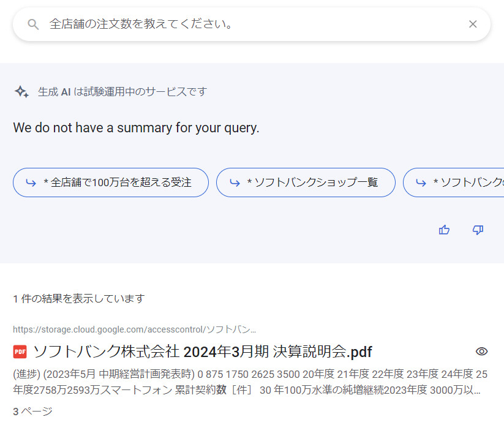The width and height of the screenshot is (504, 425).
Task: Give the AI summary a thumbs up
Action: 444,230
